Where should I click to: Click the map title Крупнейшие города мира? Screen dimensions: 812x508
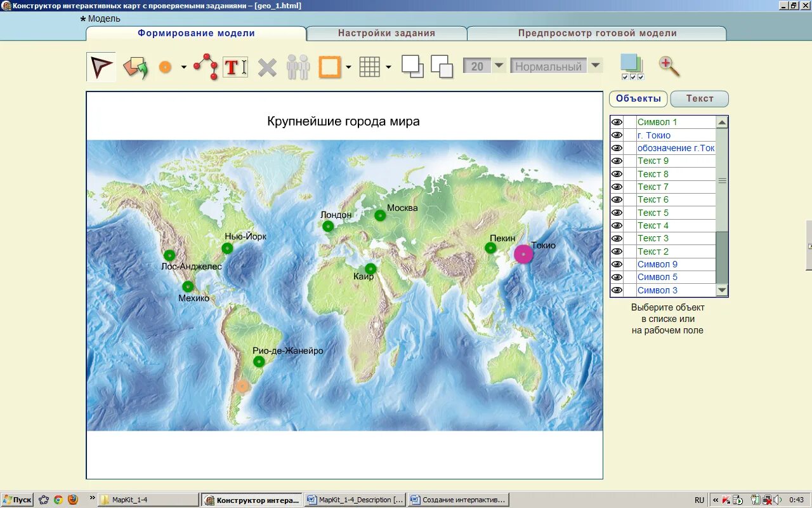pyautogui.click(x=343, y=121)
